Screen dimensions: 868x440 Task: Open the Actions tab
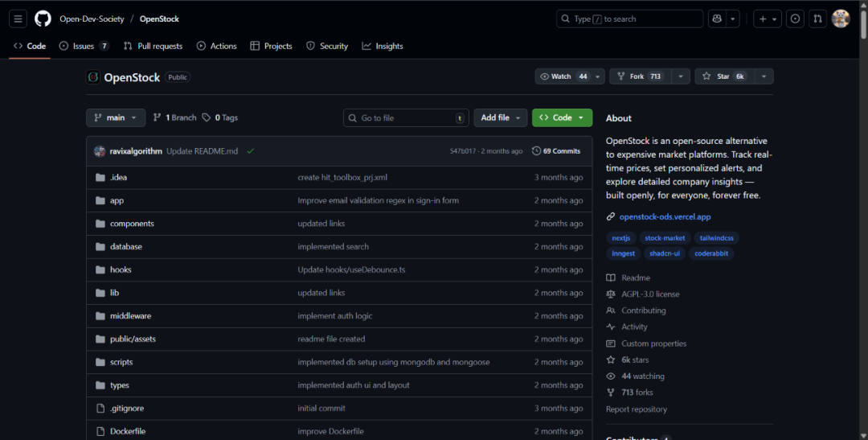217,46
